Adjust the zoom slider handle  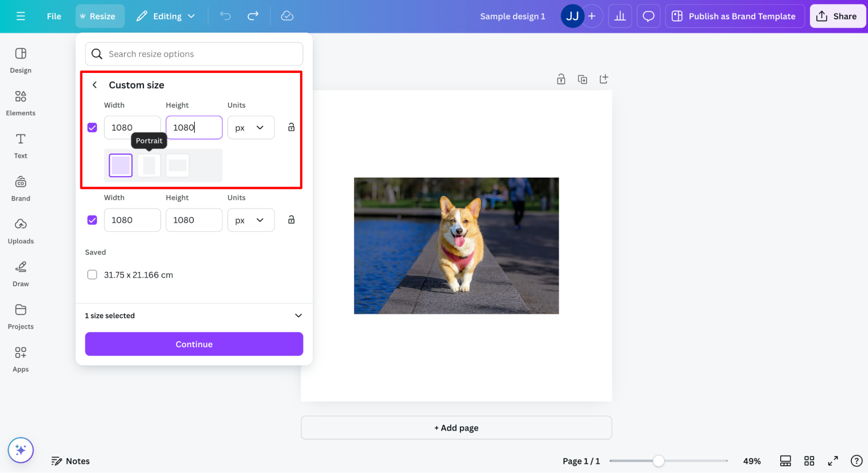[x=659, y=461]
